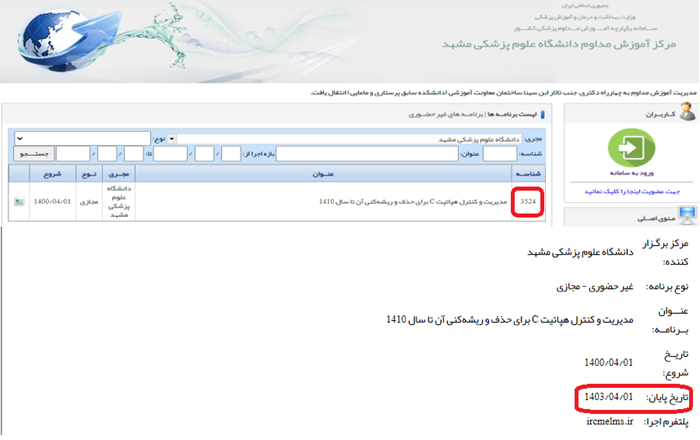Click the 'ircmelms.ir' platform value
Viewport: 700px width, 440px height.
pos(610,421)
